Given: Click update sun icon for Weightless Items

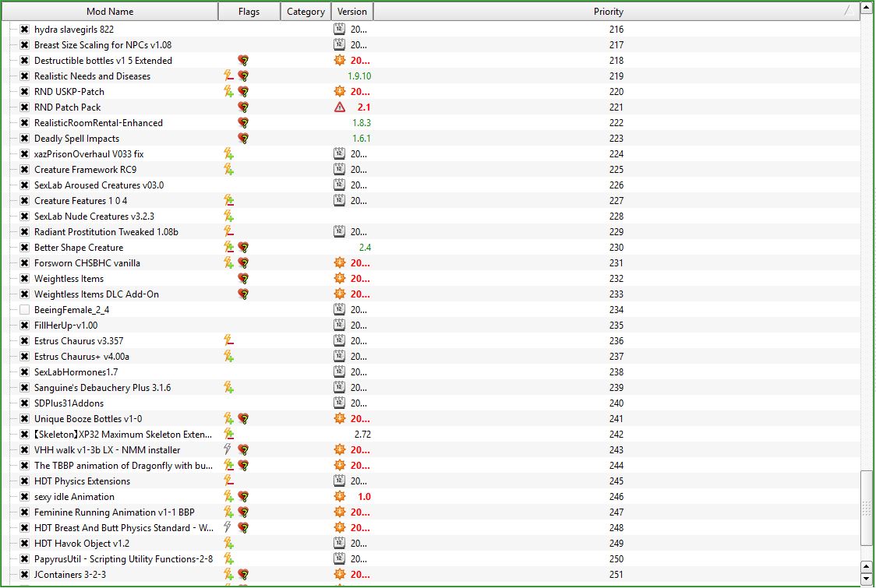Looking at the screenshot, I should (x=339, y=279).
